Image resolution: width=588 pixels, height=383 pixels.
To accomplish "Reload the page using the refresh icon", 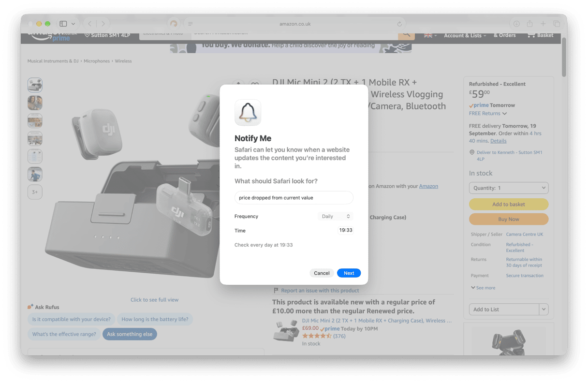I will tap(399, 24).
